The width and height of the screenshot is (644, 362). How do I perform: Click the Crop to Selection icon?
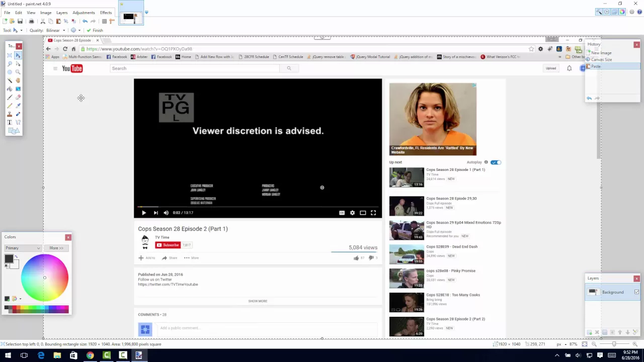pyautogui.click(x=66, y=21)
